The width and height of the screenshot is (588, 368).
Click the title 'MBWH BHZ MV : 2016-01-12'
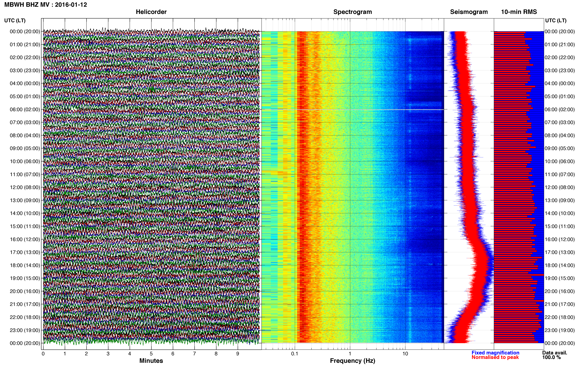coord(46,5)
